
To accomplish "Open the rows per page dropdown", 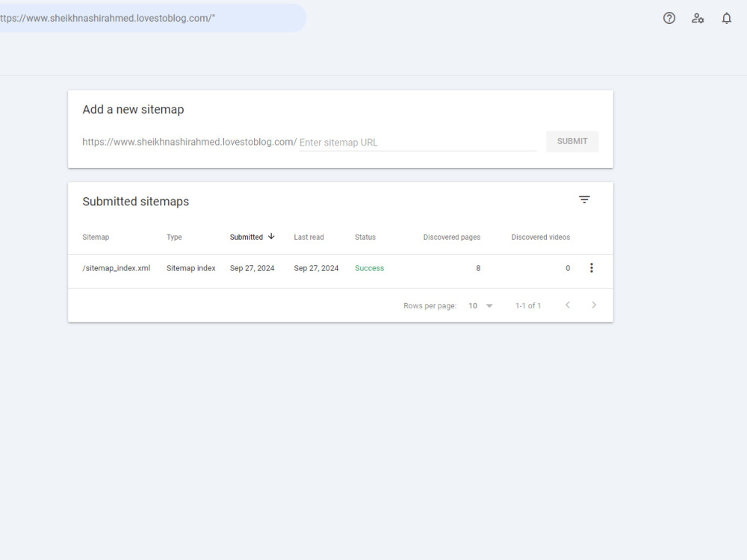I will pos(480,305).
